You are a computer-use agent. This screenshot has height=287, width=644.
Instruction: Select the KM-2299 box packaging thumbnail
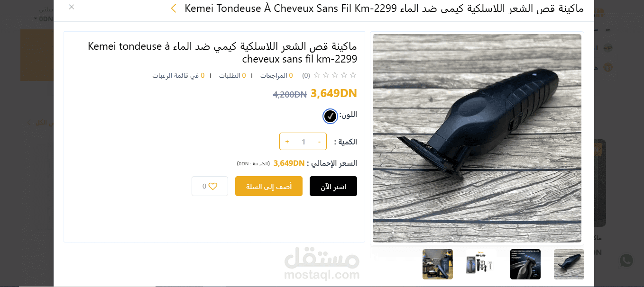tap(481, 264)
